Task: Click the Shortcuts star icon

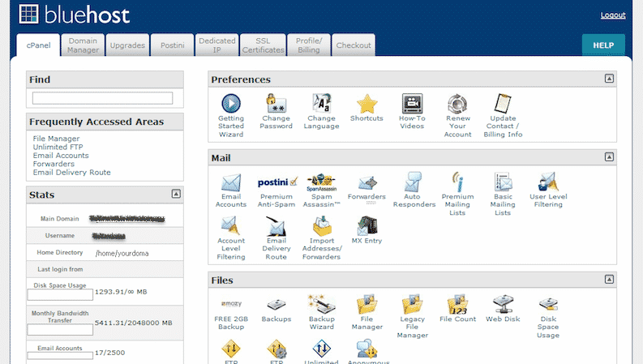Action: pos(367,104)
